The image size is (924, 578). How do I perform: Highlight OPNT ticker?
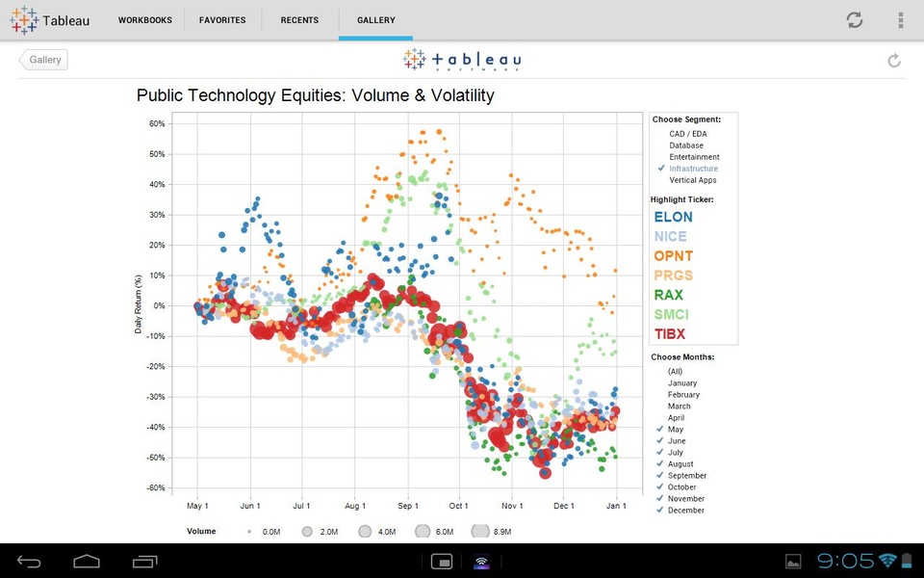(673, 256)
